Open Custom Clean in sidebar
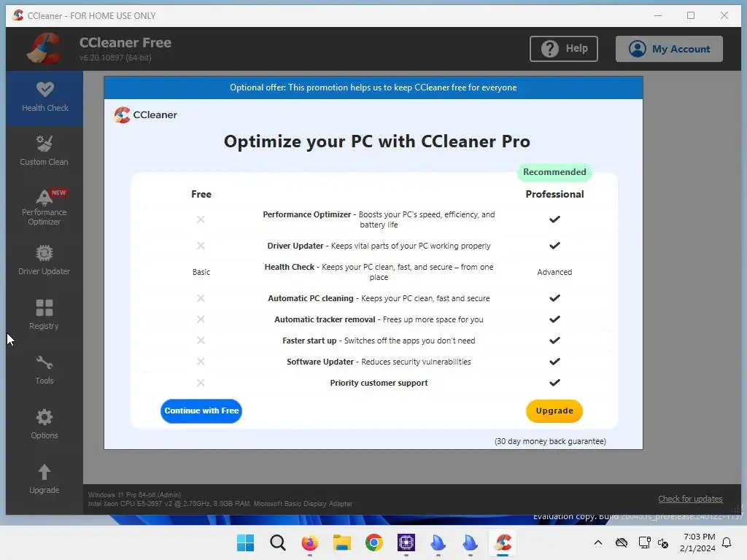Image resolution: width=747 pixels, height=560 pixels. tap(44, 151)
